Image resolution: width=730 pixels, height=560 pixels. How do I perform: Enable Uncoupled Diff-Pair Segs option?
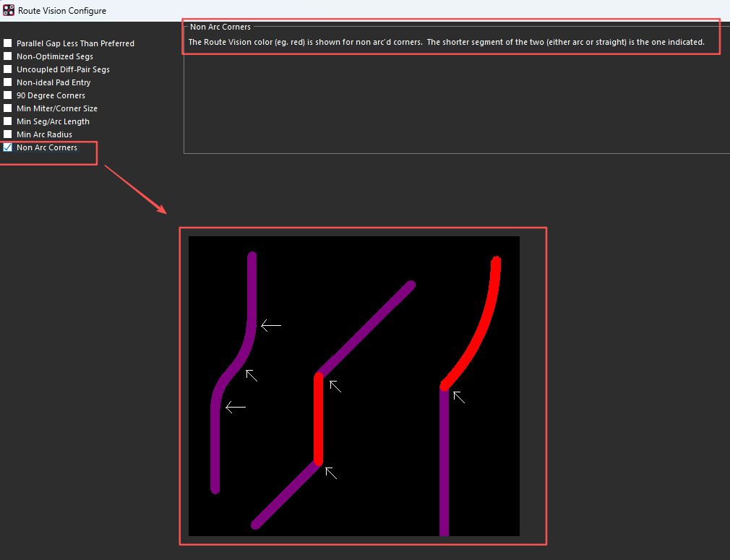8,69
